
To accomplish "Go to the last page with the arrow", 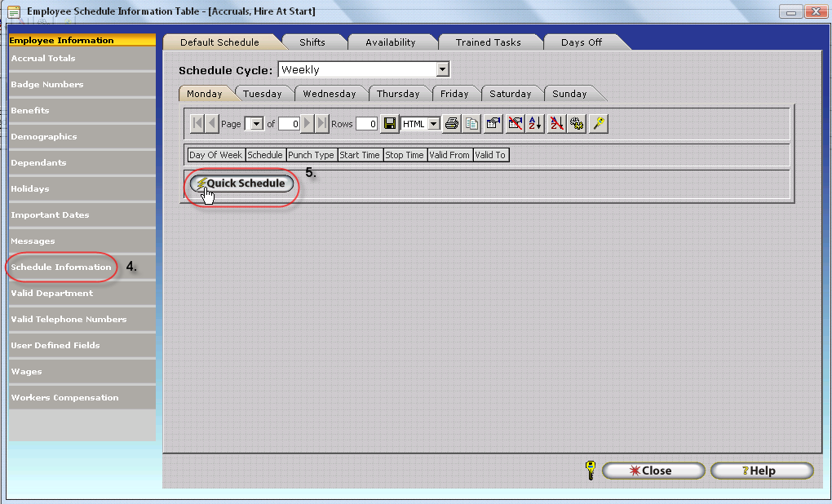I will pos(322,124).
